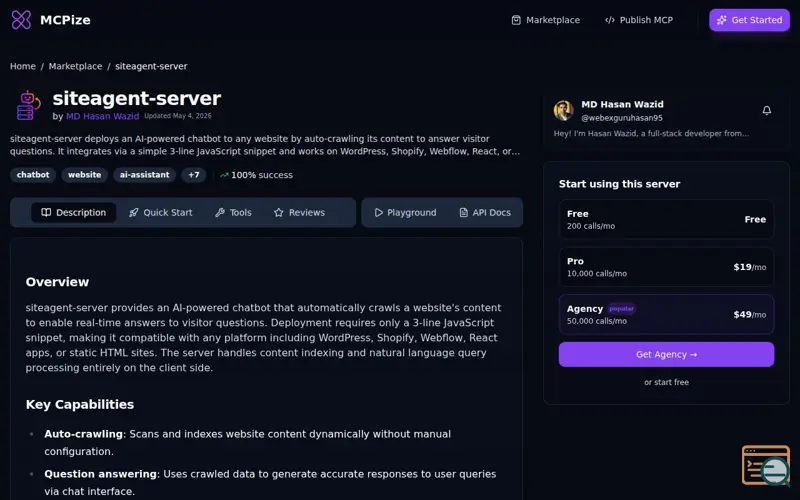Click the siteagent-server robot icon

(x=28, y=105)
